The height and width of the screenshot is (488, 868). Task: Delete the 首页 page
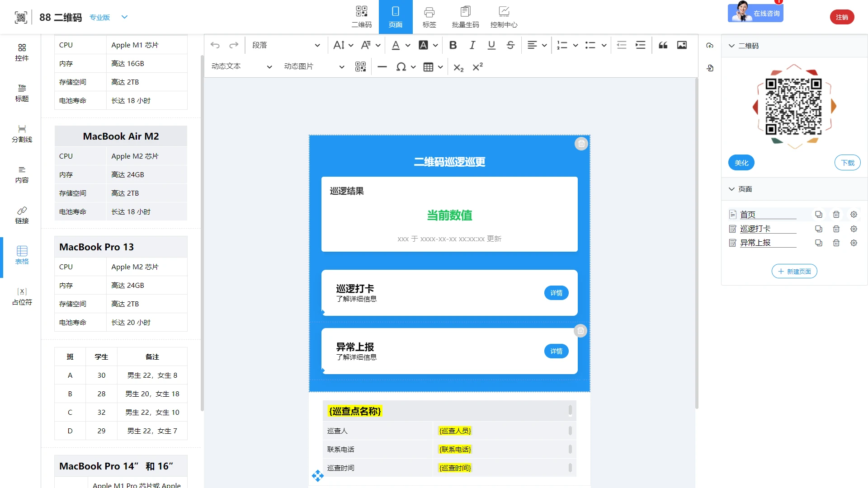click(836, 214)
